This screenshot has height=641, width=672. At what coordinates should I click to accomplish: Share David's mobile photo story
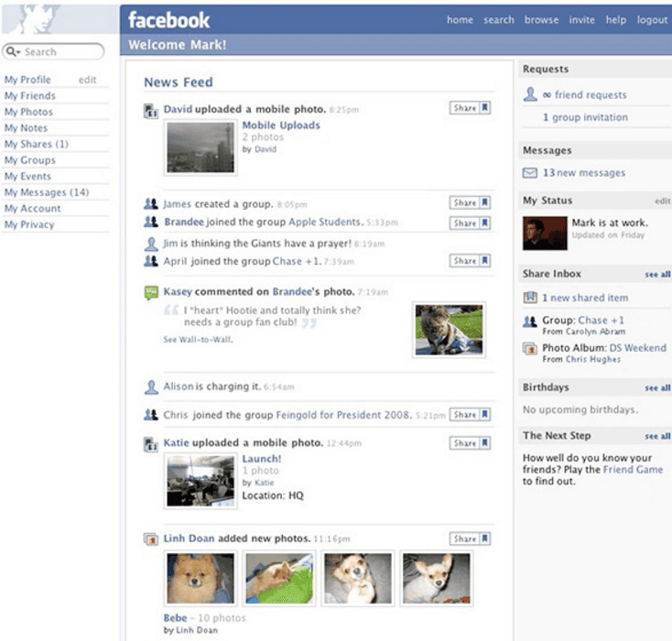pyautogui.click(x=471, y=108)
